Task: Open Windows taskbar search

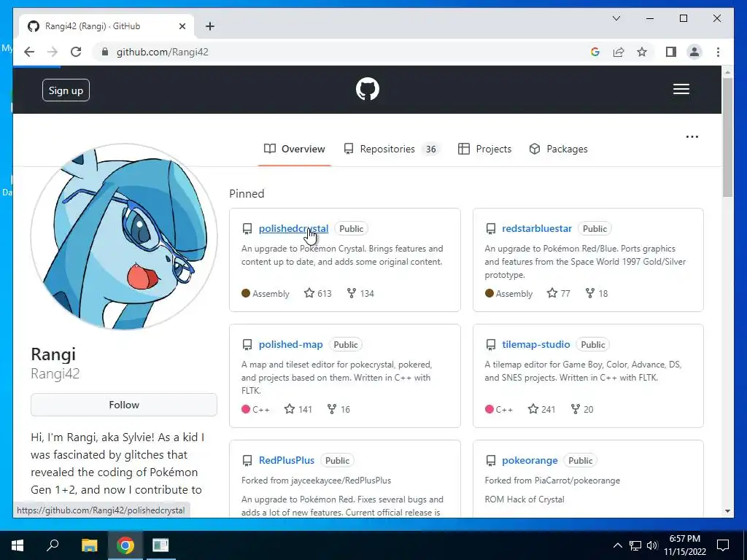Action: click(53, 545)
